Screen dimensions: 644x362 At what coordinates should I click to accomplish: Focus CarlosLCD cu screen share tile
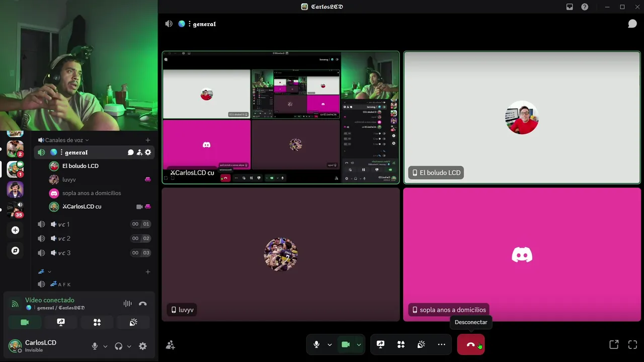pos(281,118)
